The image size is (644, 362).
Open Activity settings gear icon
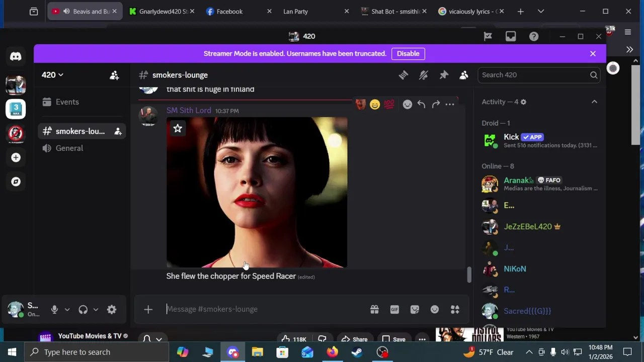tap(523, 102)
